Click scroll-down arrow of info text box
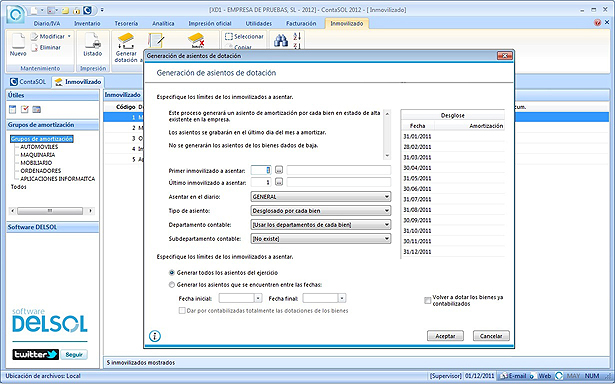Image resolution: width=615 pixels, height=384 pixels. click(x=387, y=155)
